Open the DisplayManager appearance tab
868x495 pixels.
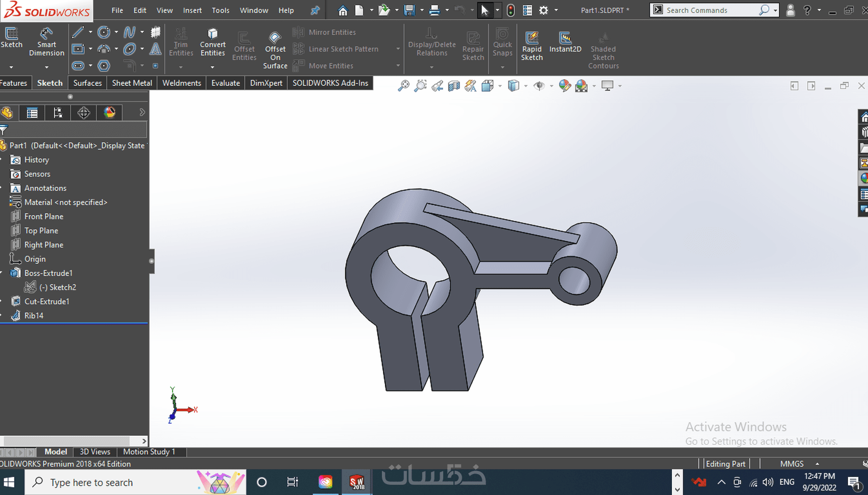click(109, 113)
